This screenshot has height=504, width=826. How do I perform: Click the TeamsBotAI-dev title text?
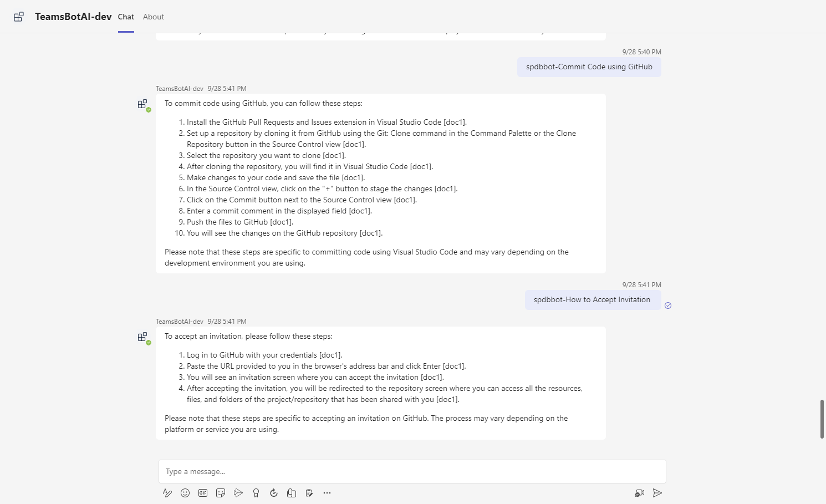point(73,17)
